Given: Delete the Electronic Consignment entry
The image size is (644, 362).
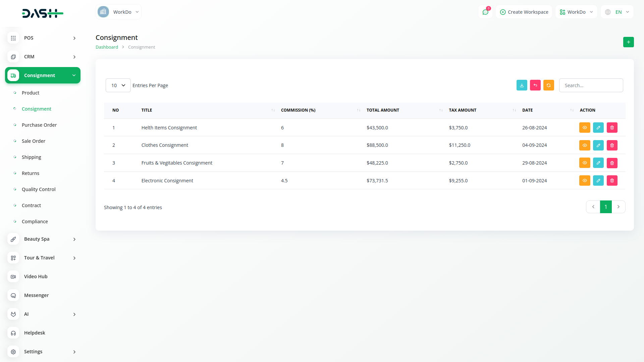Looking at the screenshot, I should coord(612,181).
